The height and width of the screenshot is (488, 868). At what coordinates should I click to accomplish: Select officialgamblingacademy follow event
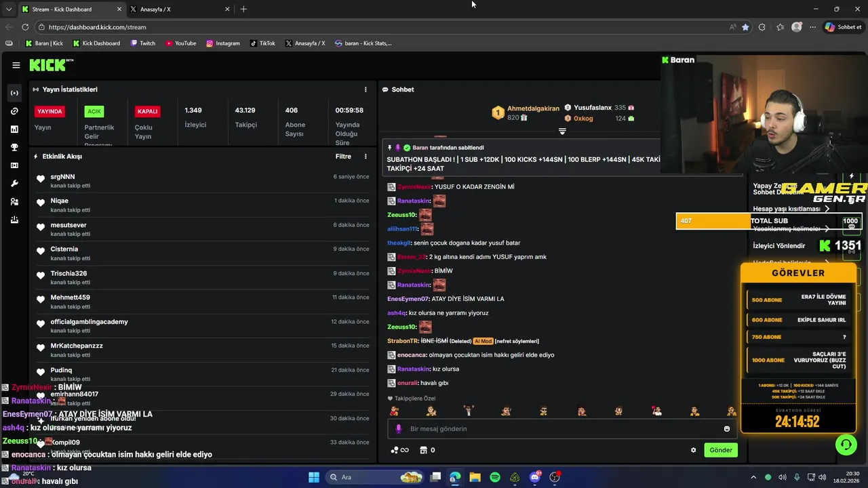tap(203, 326)
